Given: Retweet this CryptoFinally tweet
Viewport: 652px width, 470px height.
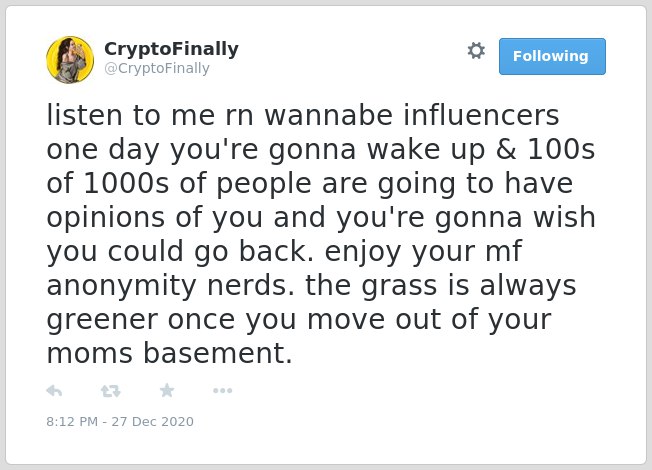Looking at the screenshot, I should [x=111, y=391].
